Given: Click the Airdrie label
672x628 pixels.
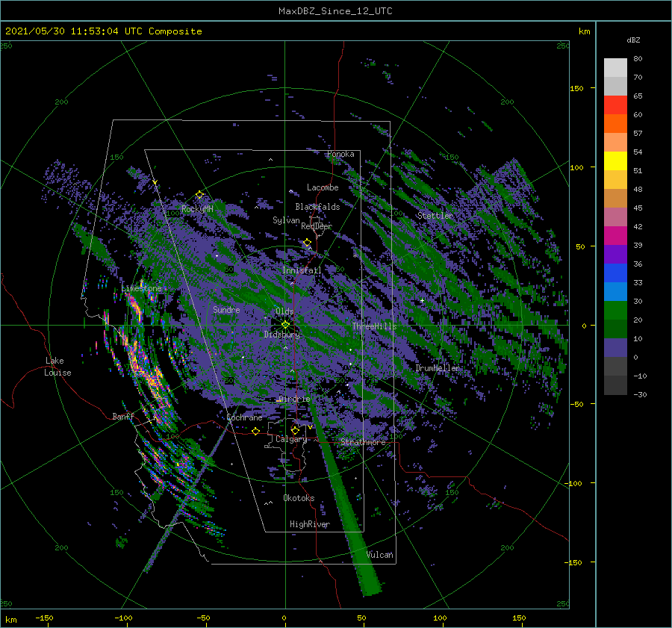Looking at the screenshot, I should (294, 399).
